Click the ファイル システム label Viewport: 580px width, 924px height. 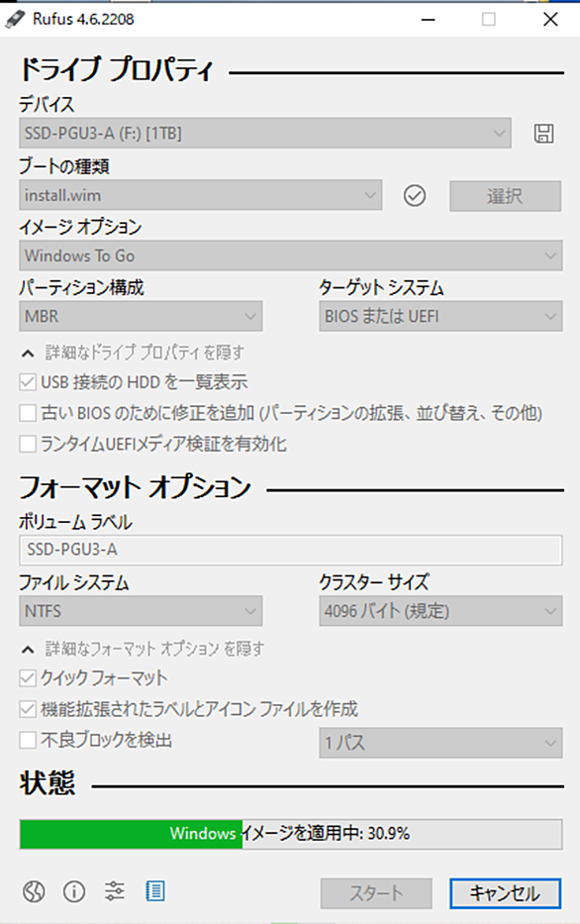tap(73, 582)
